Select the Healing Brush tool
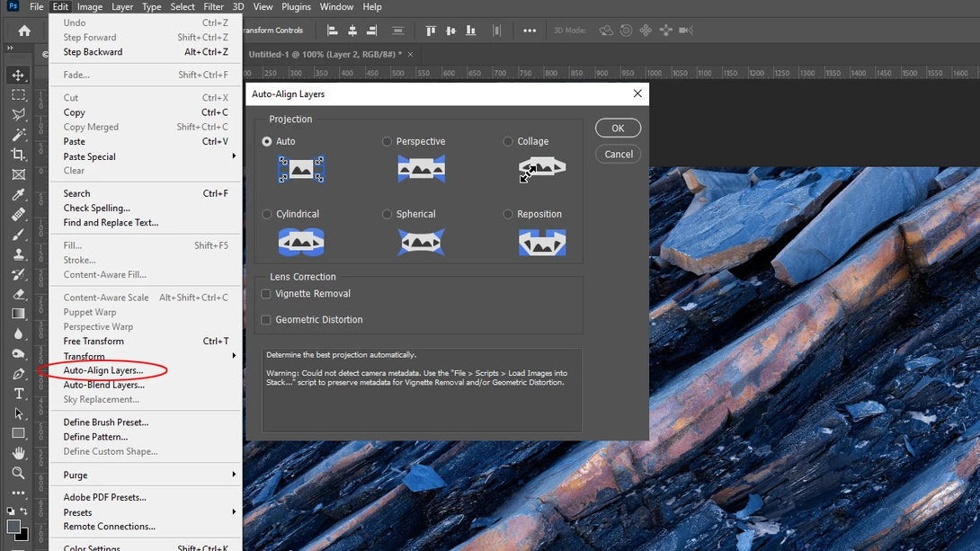 point(18,214)
